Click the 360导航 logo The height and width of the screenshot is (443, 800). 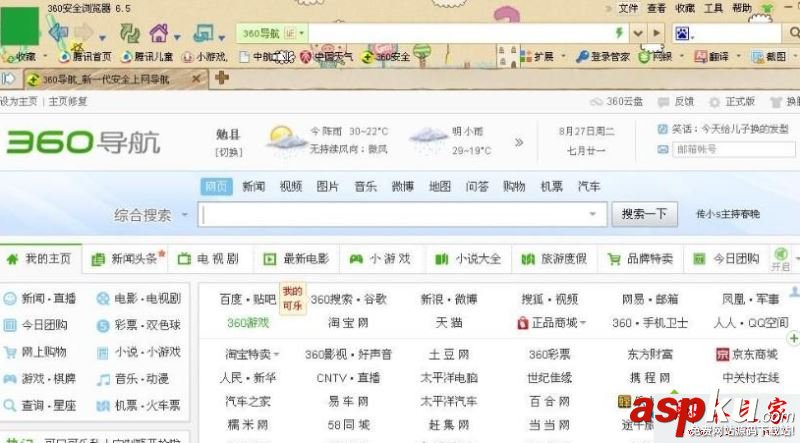(x=83, y=141)
